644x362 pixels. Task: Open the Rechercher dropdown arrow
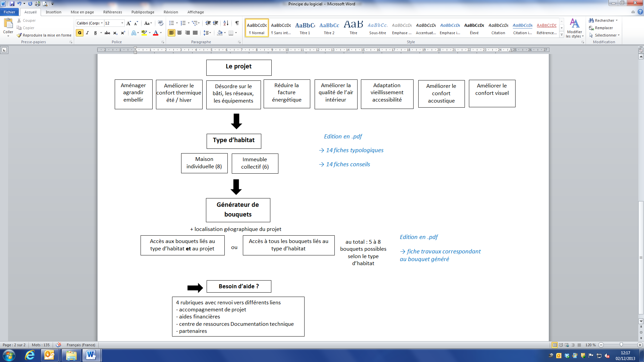616,20
